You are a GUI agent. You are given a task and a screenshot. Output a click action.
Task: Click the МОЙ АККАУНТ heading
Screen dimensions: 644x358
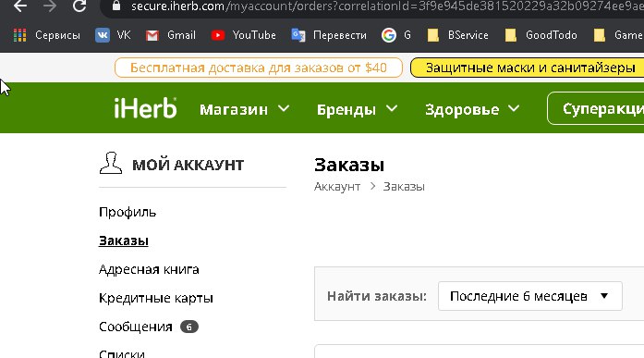coord(188,165)
